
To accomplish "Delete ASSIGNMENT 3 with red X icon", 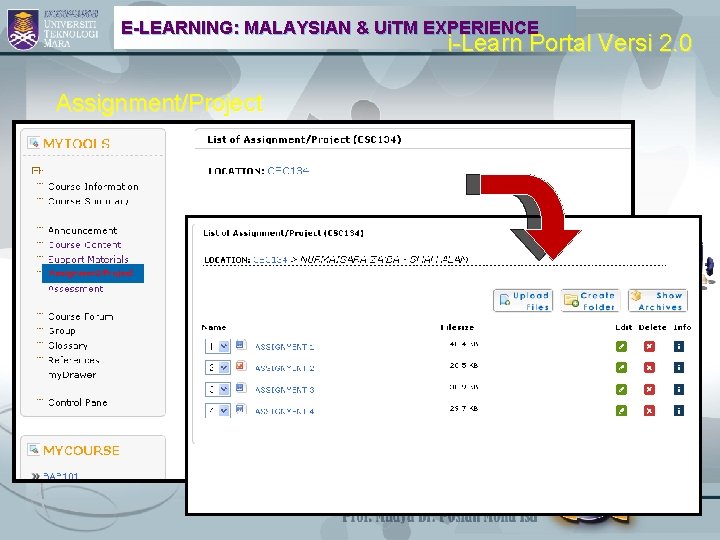I will point(649,389).
